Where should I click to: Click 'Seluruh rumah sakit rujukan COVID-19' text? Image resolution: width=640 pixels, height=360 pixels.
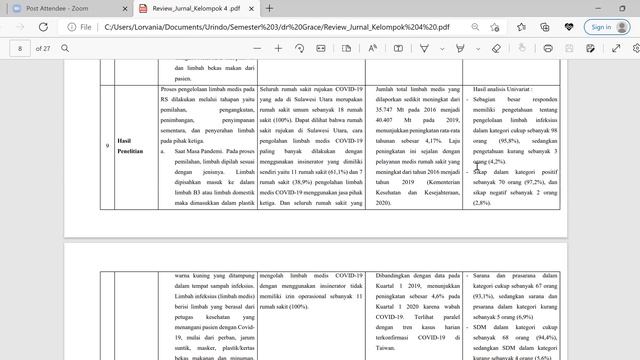click(x=311, y=89)
